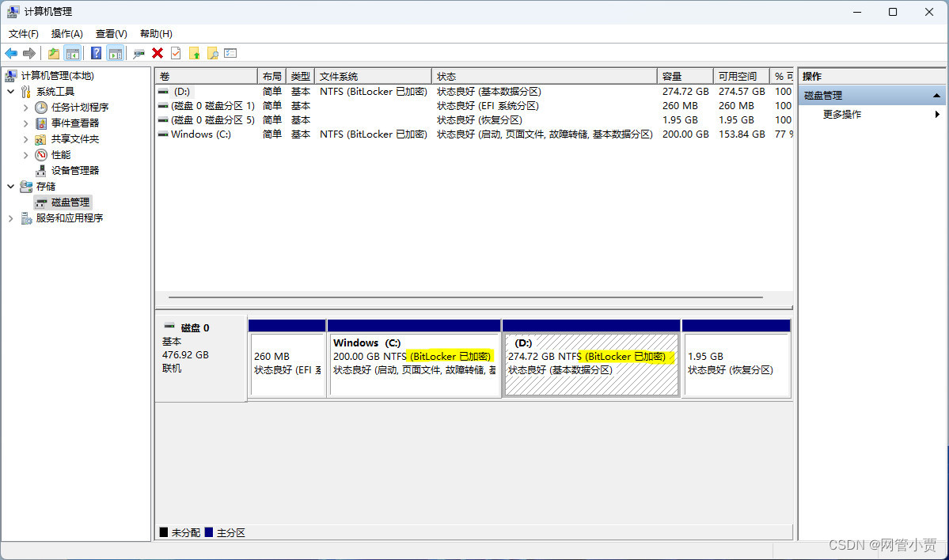Select the (D:) volume row in the list
This screenshot has height=560, width=949.
click(474, 91)
